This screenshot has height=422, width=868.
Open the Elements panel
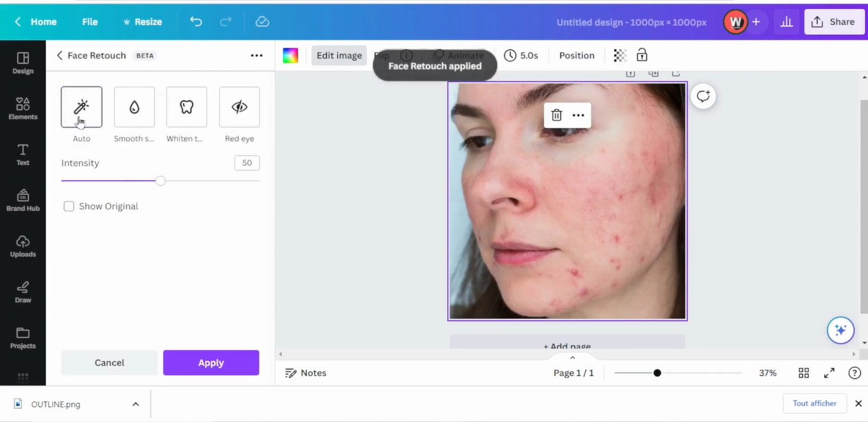(23, 108)
